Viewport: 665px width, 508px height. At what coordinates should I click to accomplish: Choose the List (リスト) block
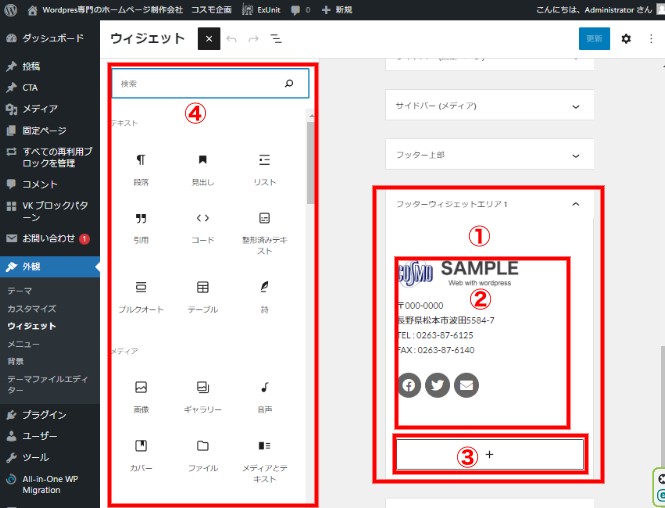(264, 166)
